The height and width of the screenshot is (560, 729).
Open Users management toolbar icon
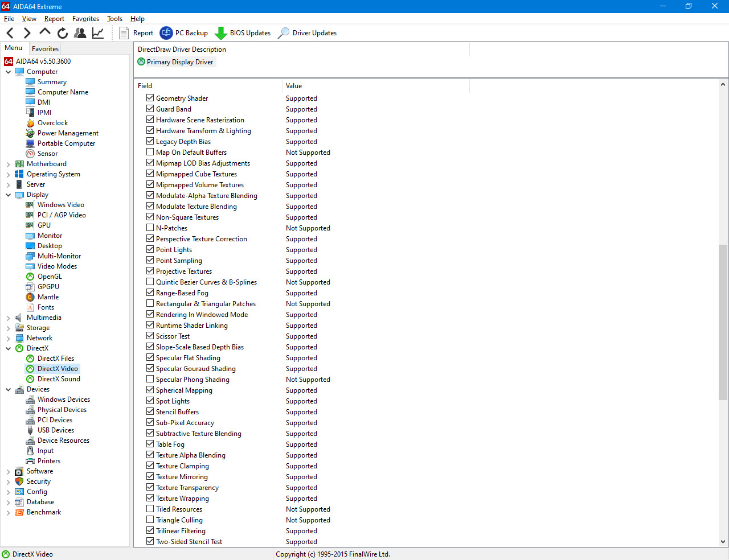pos(80,33)
